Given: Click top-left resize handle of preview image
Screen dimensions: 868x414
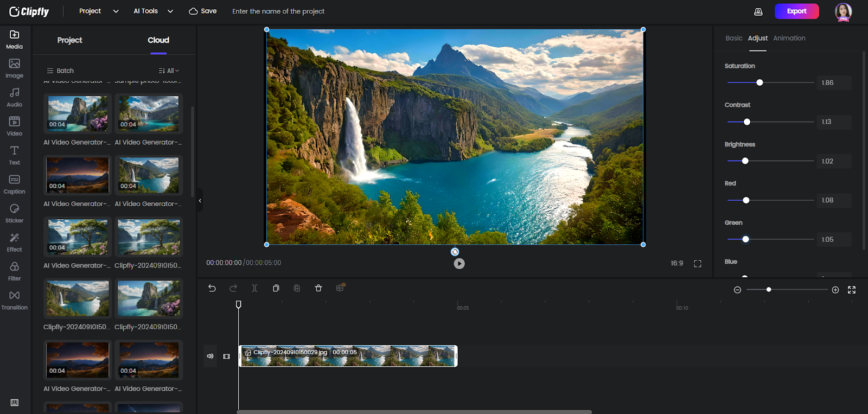Looking at the screenshot, I should 266,29.
